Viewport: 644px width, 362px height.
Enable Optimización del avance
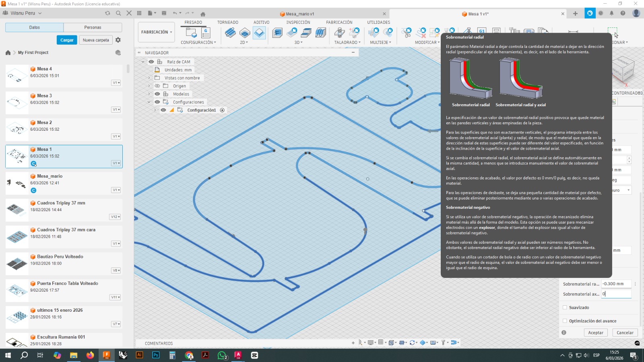pos(565,321)
